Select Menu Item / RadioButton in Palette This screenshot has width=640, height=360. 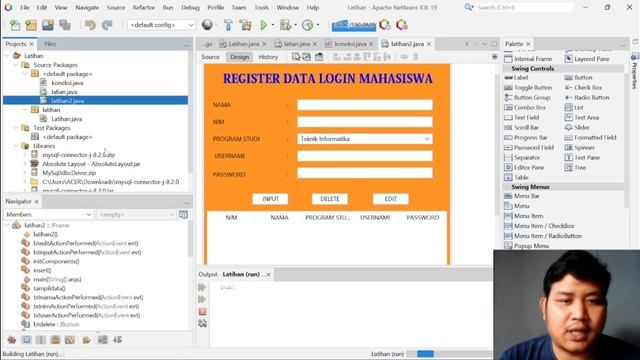pyautogui.click(x=543, y=236)
